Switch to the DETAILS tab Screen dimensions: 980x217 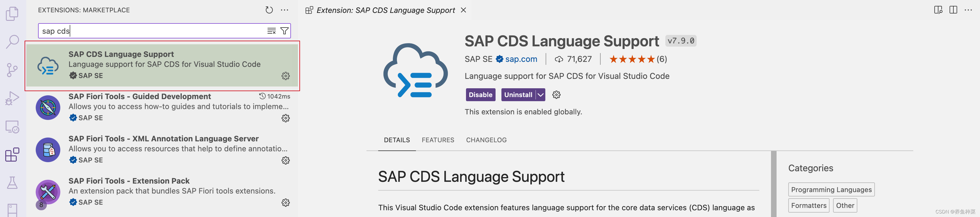coord(396,140)
